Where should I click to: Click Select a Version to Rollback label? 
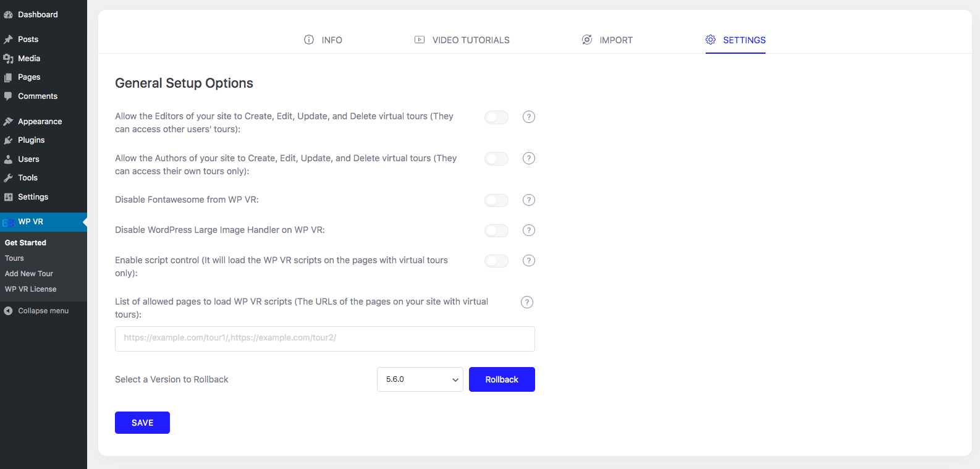[x=172, y=379]
